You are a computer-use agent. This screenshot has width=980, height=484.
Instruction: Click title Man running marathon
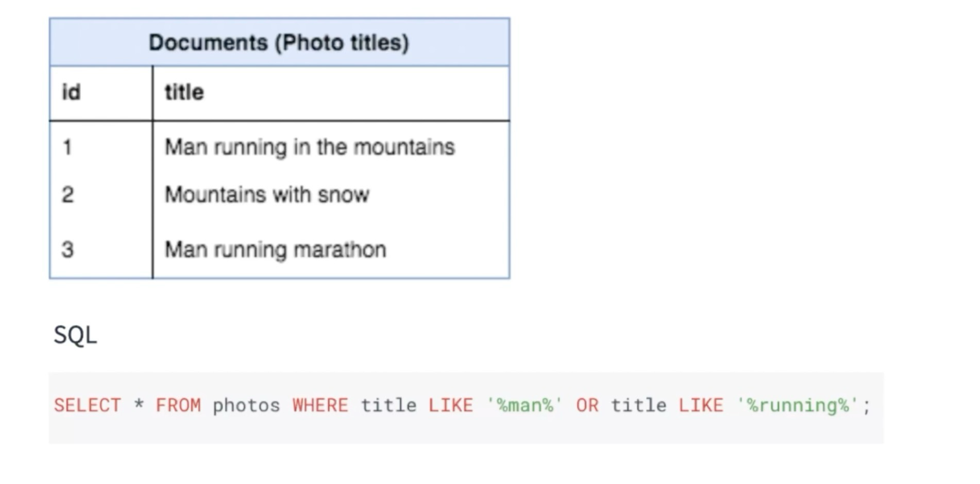[x=275, y=250]
